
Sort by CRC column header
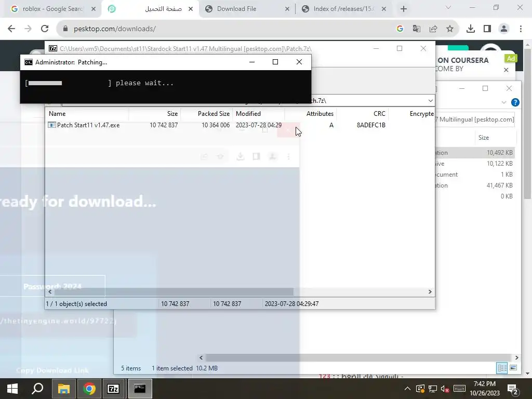(x=362, y=114)
